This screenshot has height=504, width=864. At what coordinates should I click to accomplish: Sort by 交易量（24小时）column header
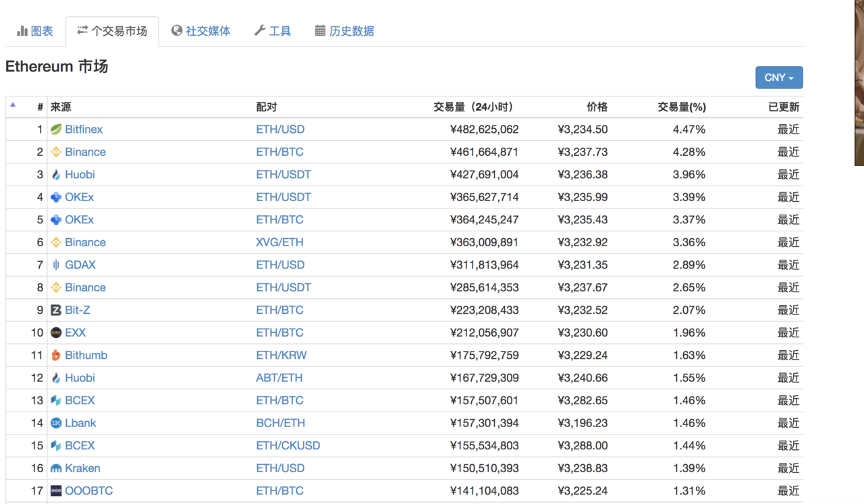coord(473,107)
